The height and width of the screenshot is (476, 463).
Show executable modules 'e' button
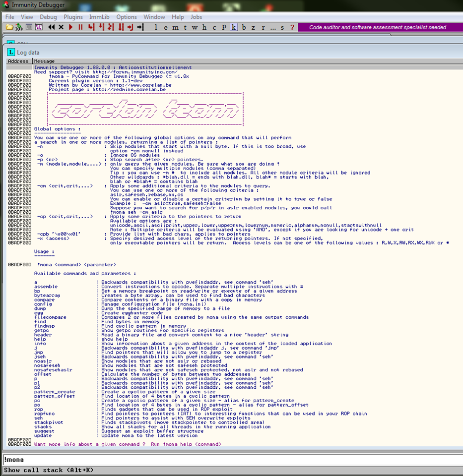point(165,27)
